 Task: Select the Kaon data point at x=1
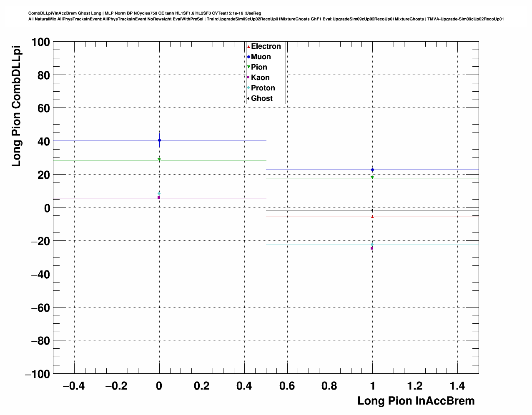click(x=372, y=248)
